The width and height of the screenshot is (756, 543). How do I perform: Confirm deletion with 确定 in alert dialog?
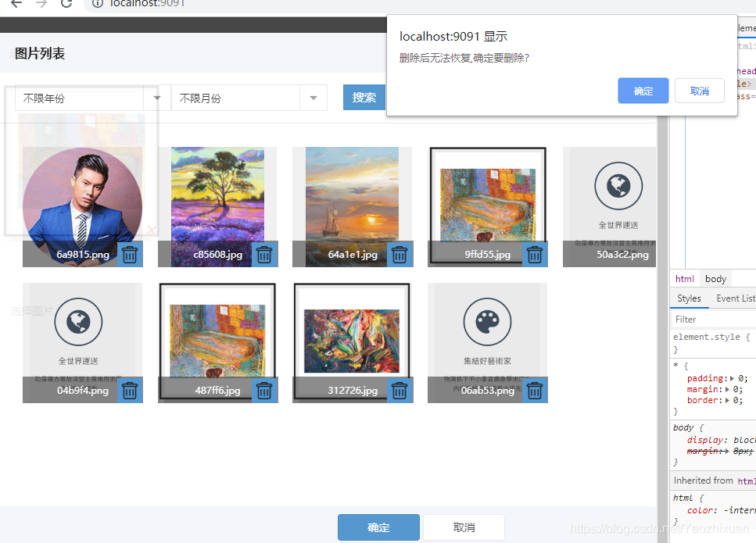(x=643, y=91)
